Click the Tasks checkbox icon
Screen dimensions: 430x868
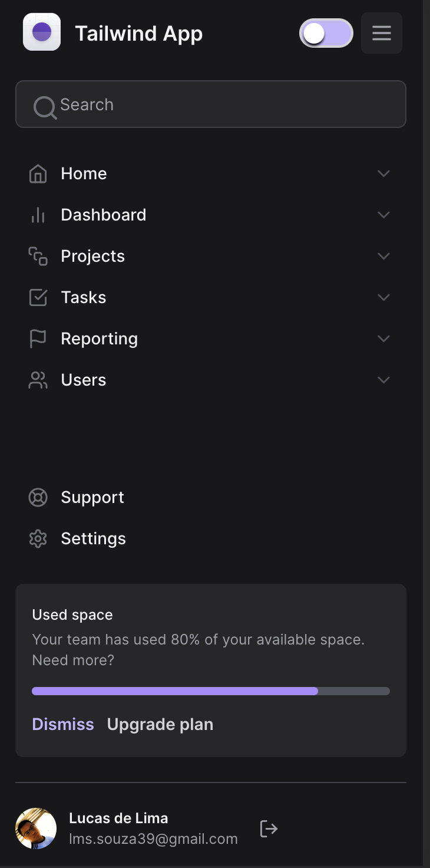point(38,298)
